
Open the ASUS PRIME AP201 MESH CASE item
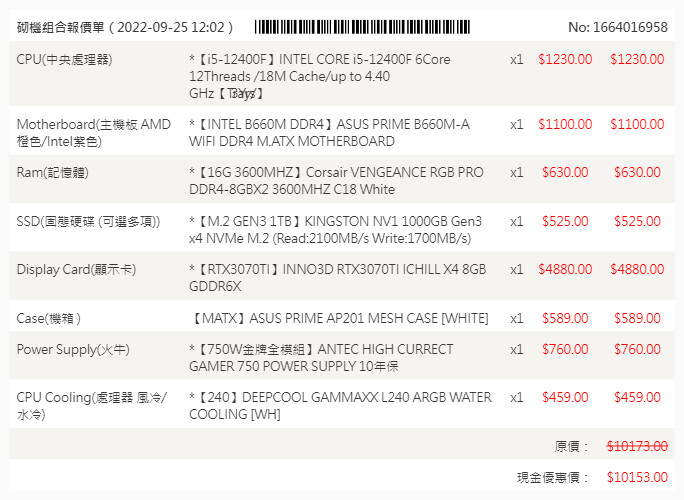click(x=339, y=318)
